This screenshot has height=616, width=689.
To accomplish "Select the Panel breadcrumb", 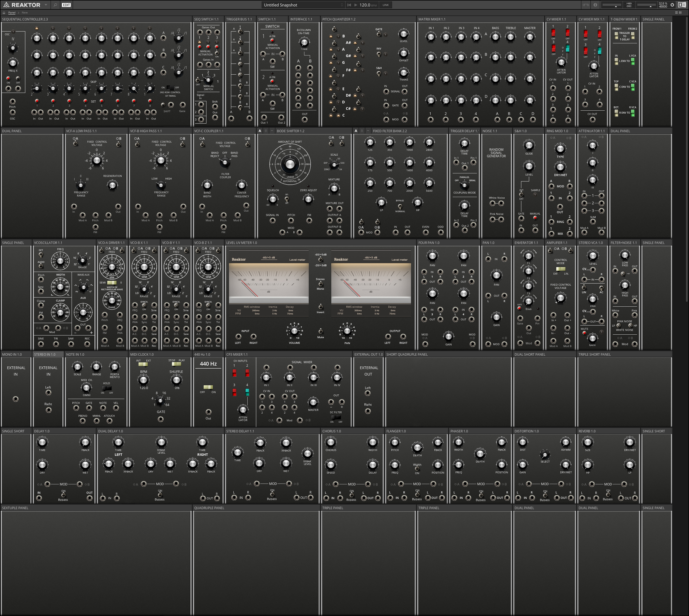I will coord(12,13).
